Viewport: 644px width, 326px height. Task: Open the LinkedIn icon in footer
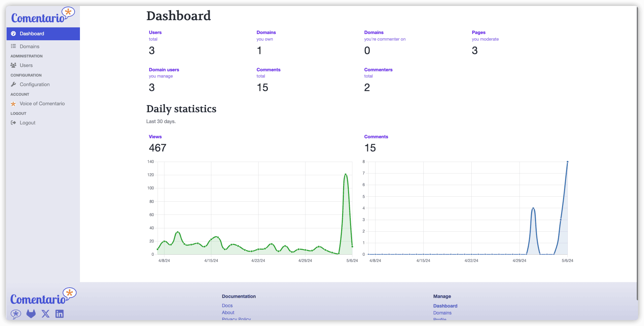pyautogui.click(x=59, y=313)
